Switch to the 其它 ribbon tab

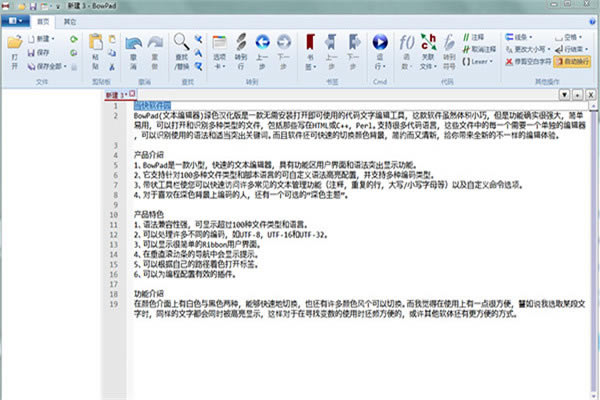(x=70, y=22)
